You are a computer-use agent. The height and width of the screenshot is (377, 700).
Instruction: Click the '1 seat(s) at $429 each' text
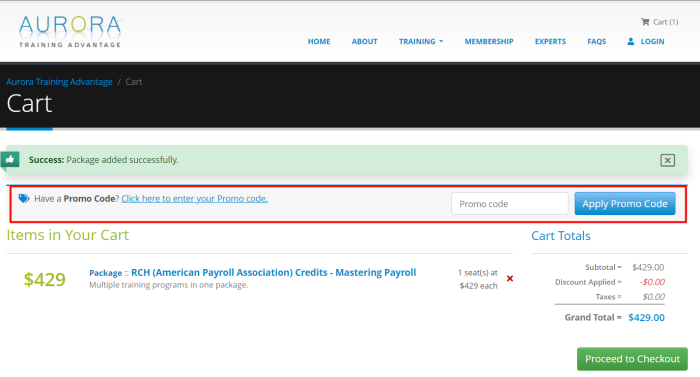coord(478,279)
